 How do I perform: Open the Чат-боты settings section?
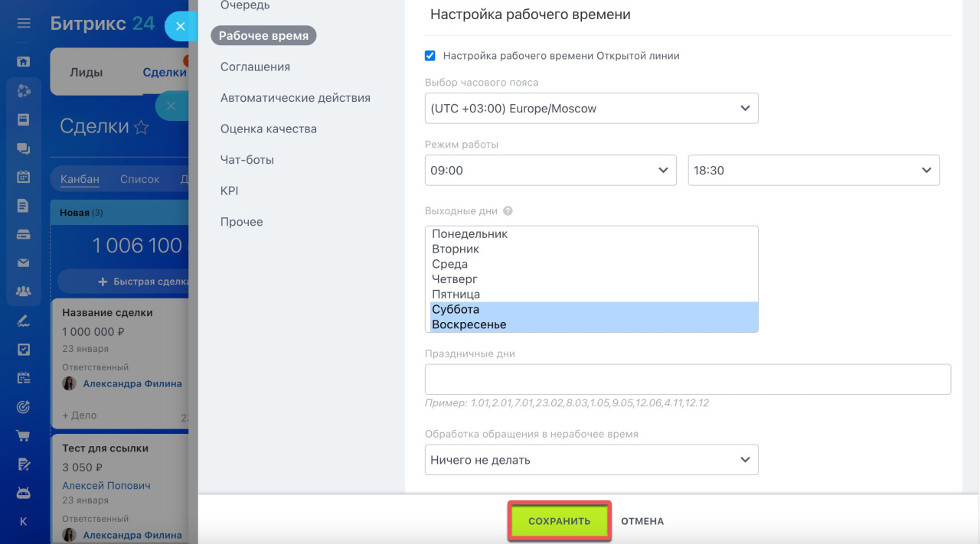tap(247, 160)
